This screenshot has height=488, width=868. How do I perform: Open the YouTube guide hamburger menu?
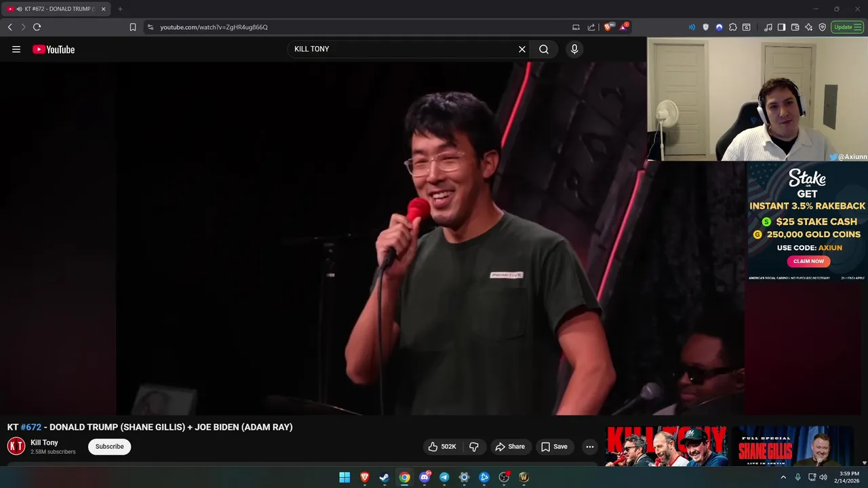pos(16,49)
